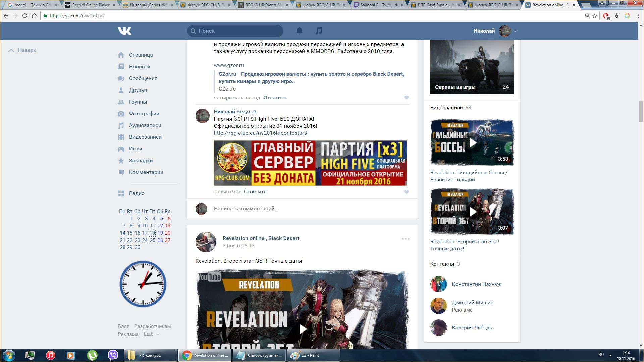This screenshot has width=644, height=362.
Task: Click the Наверх up-arrow icon
Action: [x=11, y=50]
